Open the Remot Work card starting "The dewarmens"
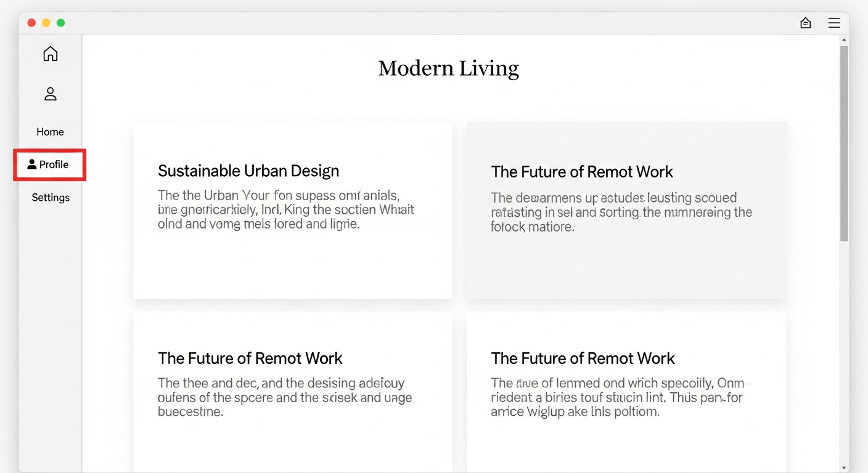The width and height of the screenshot is (868, 473). click(x=626, y=209)
